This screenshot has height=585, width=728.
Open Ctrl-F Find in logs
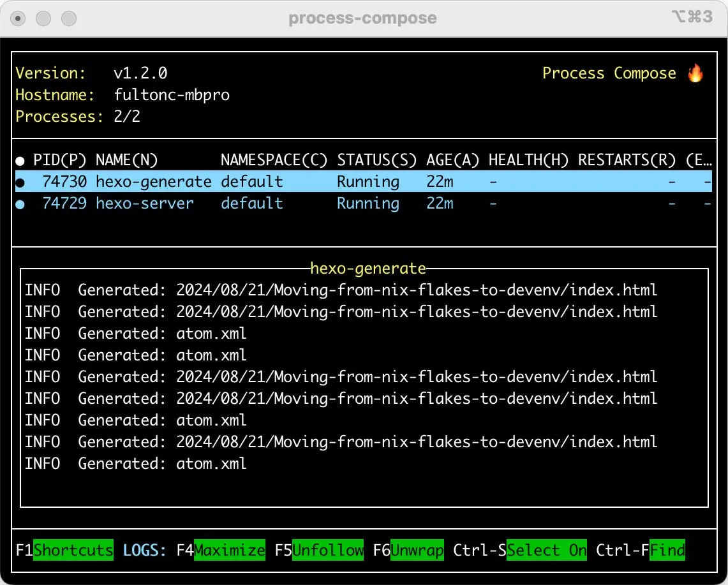640,550
